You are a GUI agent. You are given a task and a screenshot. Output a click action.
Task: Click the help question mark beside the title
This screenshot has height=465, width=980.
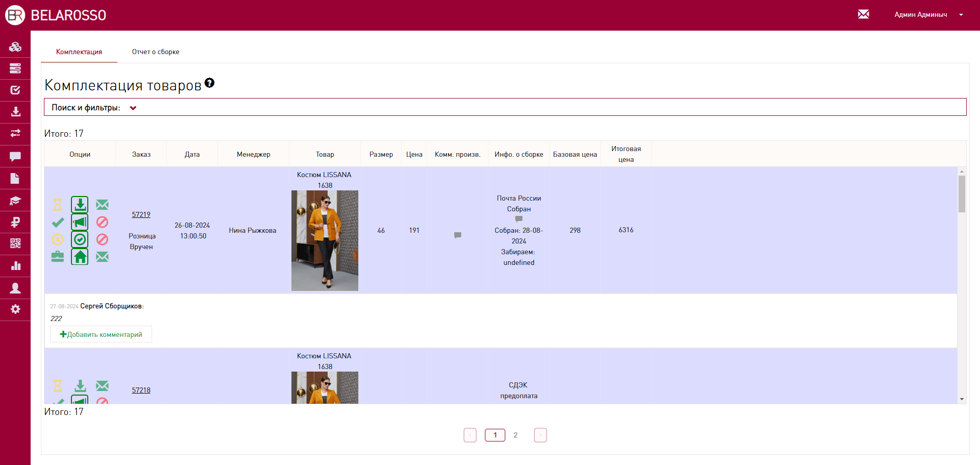[x=209, y=83]
